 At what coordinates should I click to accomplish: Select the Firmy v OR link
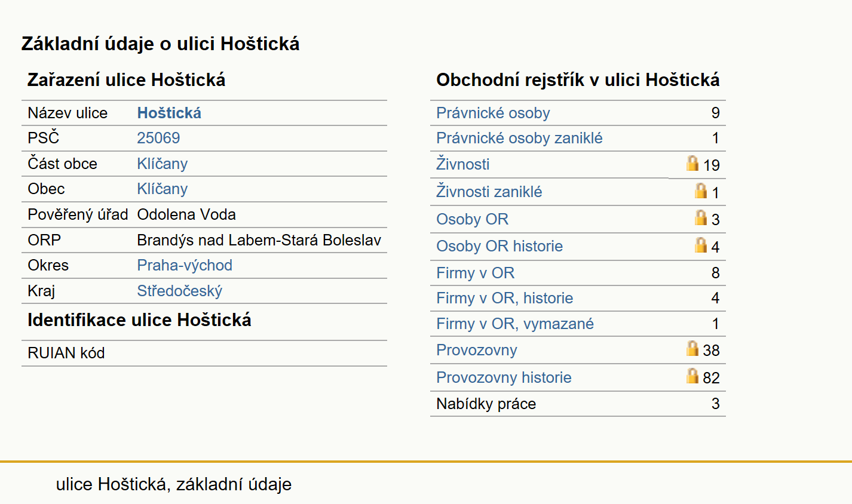point(476,273)
